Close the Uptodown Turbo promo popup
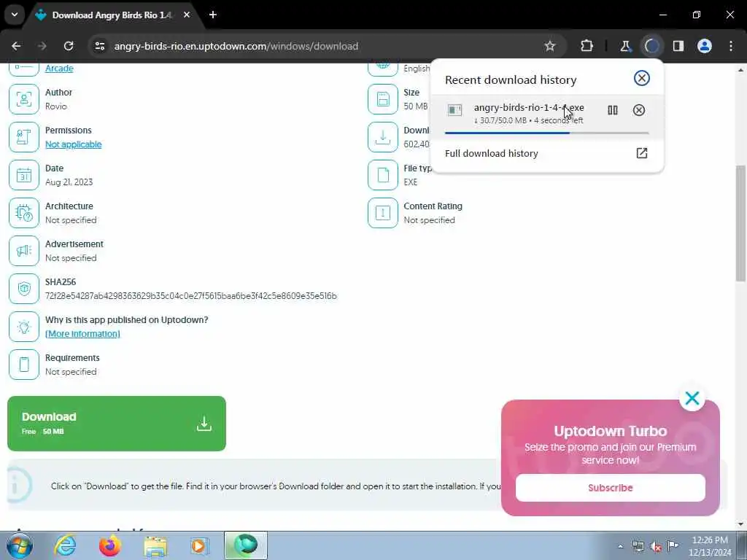747x560 pixels. 692,398
